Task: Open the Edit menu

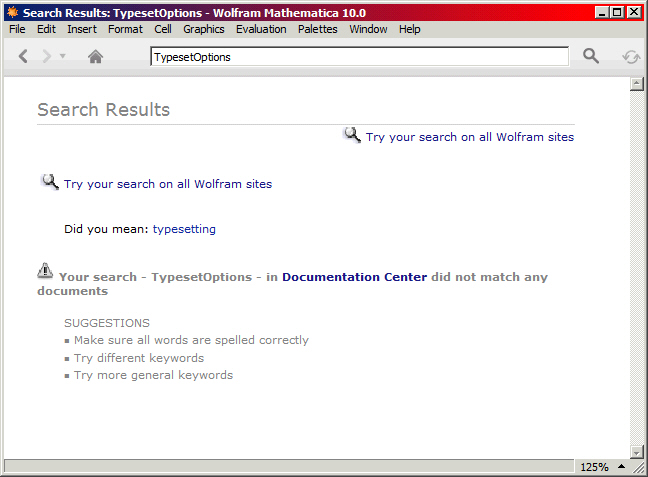Action: [x=46, y=29]
